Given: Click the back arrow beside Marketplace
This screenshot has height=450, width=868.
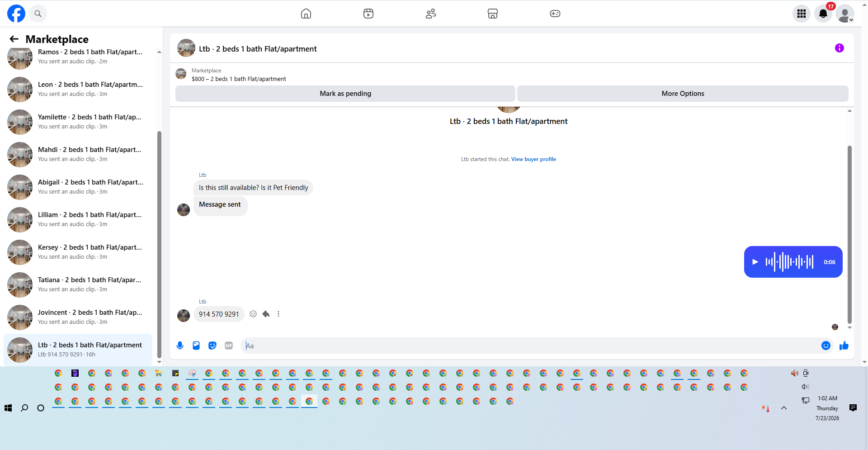Looking at the screenshot, I should tap(14, 39).
